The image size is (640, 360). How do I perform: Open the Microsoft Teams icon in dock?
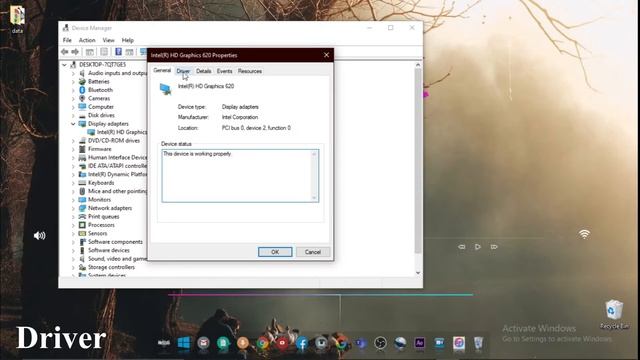[360, 343]
